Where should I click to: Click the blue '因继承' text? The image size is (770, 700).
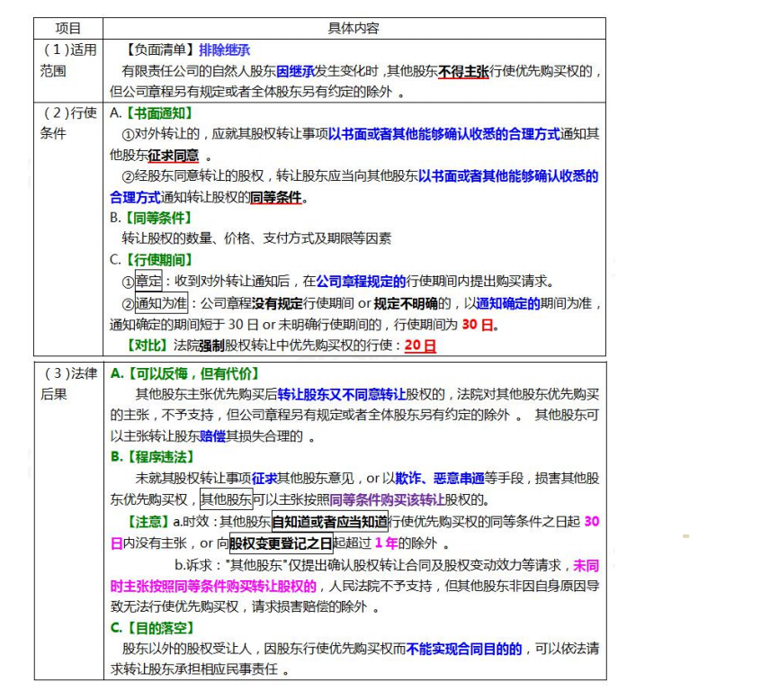click(x=295, y=72)
